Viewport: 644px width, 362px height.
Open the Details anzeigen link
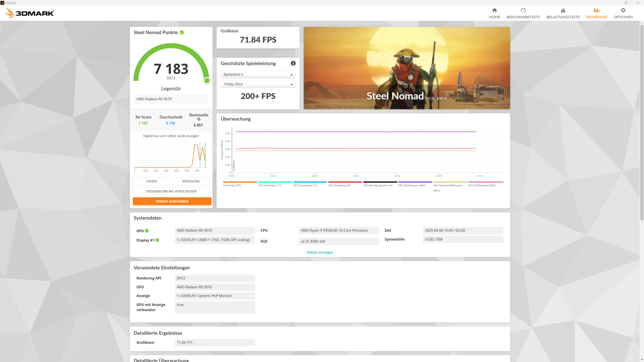(319, 252)
